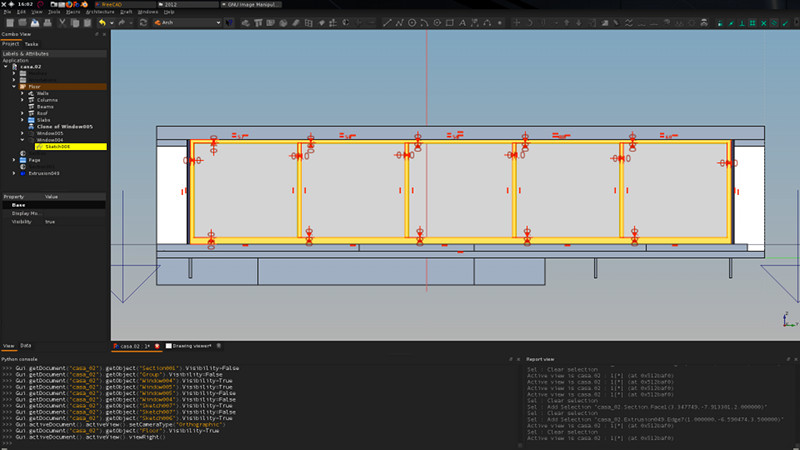
Task: Click the Copy toolbar icon
Action: point(75,22)
